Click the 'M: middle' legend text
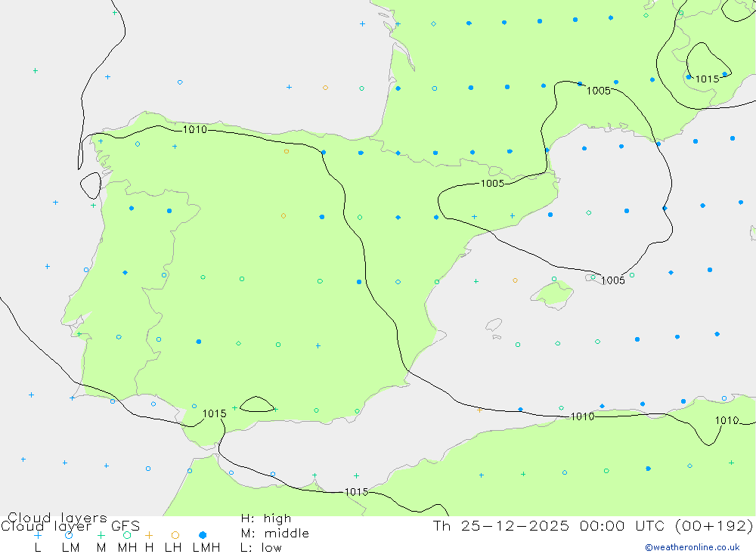 coord(275,534)
